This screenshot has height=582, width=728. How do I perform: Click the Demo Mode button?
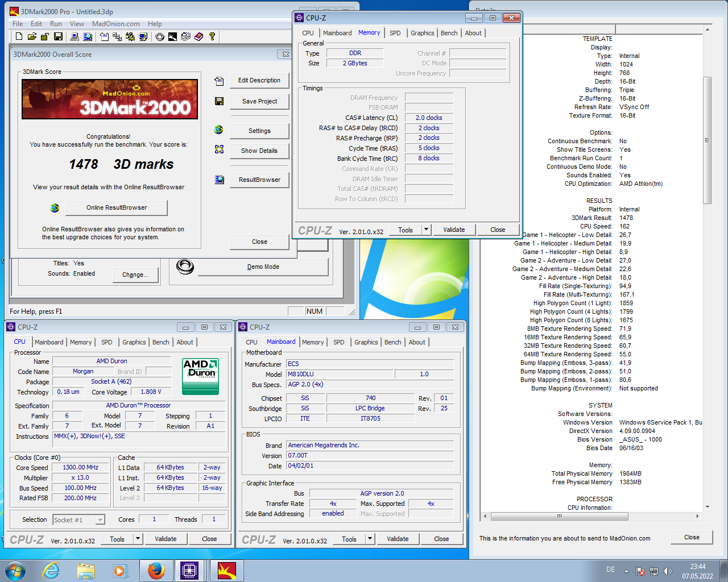[x=263, y=267]
